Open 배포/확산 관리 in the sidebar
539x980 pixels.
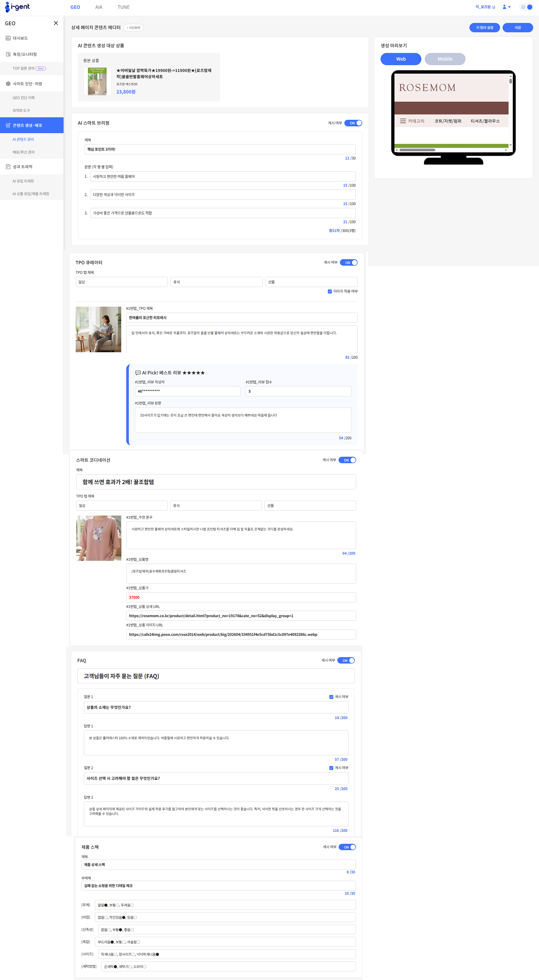[x=24, y=152]
